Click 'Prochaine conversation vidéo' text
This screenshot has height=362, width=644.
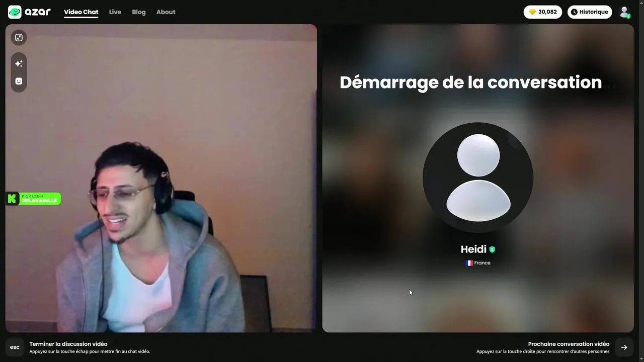(x=569, y=344)
